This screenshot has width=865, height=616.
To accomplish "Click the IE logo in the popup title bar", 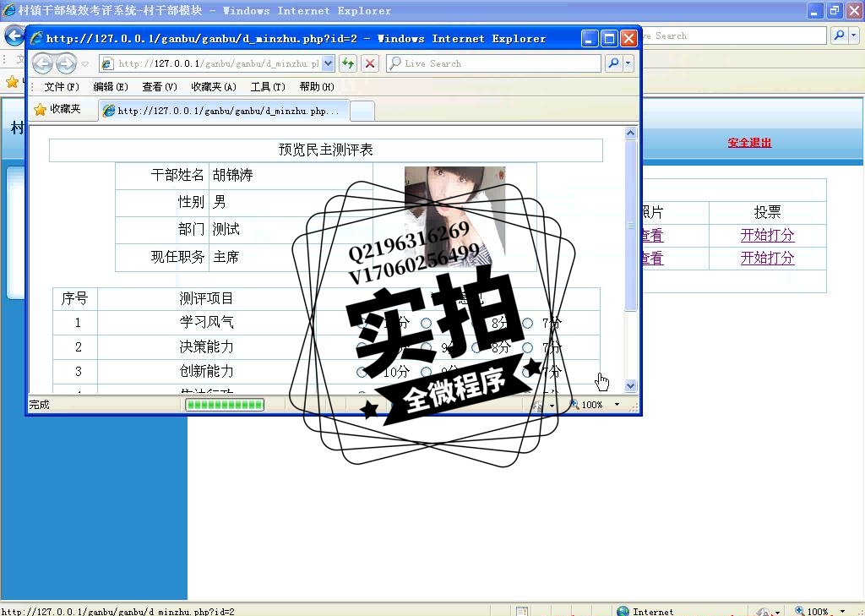I will [x=36, y=38].
